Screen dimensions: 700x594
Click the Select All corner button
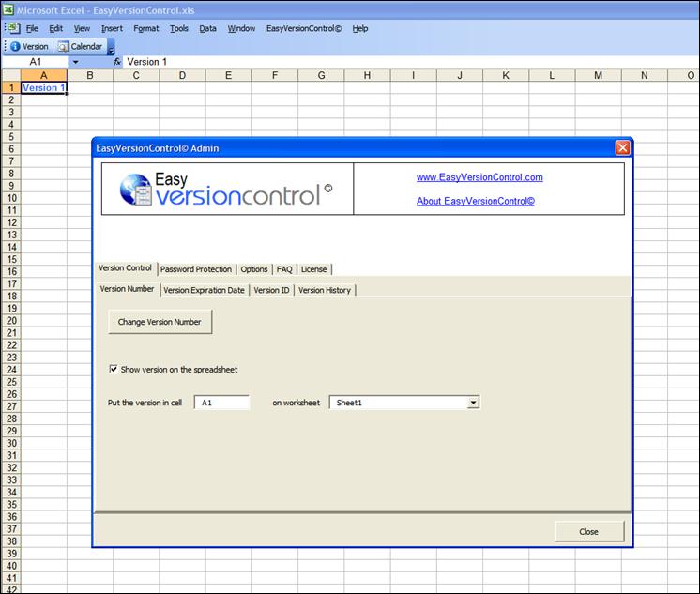pos(11,75)
